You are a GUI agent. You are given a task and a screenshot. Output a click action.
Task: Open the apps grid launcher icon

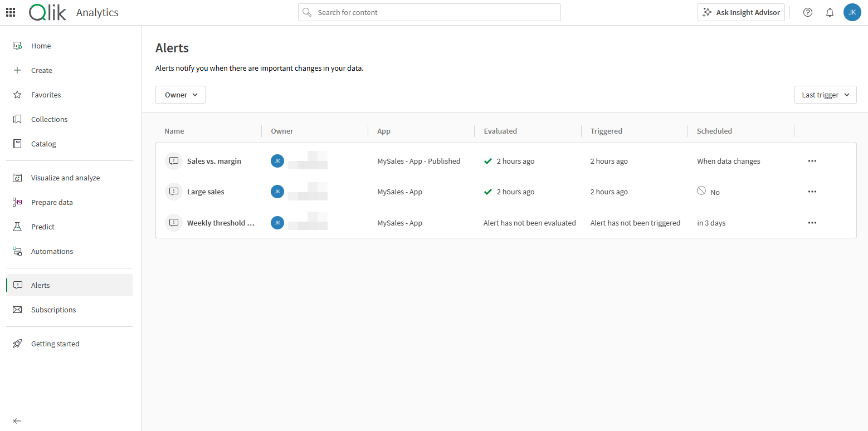click(11, 12)
